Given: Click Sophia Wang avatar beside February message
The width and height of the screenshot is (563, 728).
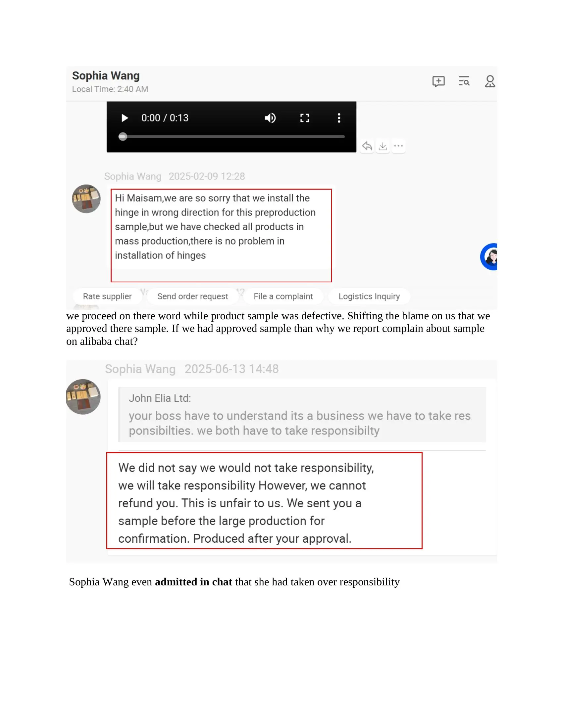Looking at the screenshot, I should click(86, 199).
